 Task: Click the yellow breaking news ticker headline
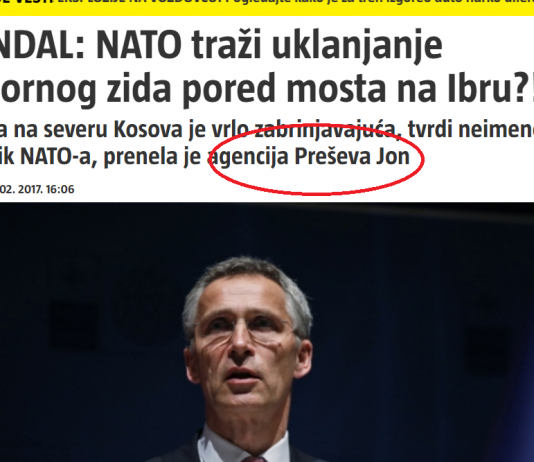(295, 3)
